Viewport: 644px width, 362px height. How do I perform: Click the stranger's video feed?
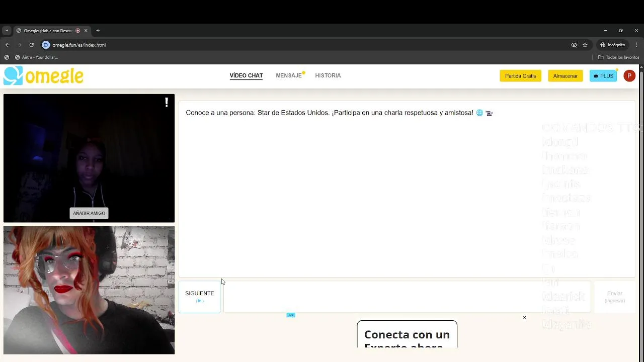(89, 158)
